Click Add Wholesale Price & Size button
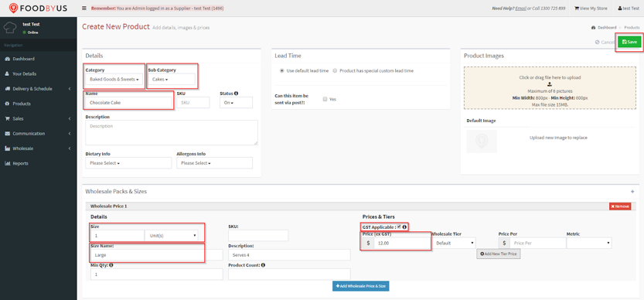The height and width of the screenshot is (300, 644). (x=360, y=285)
